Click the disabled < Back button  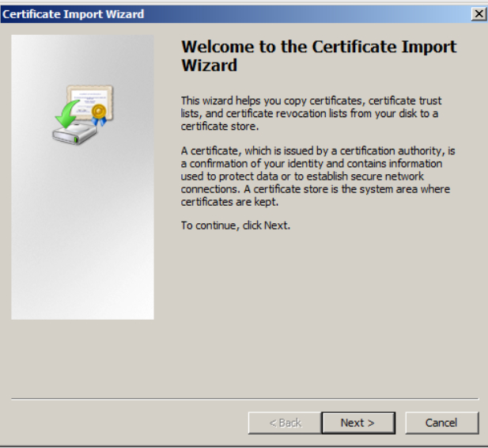[x=285, y=423]
